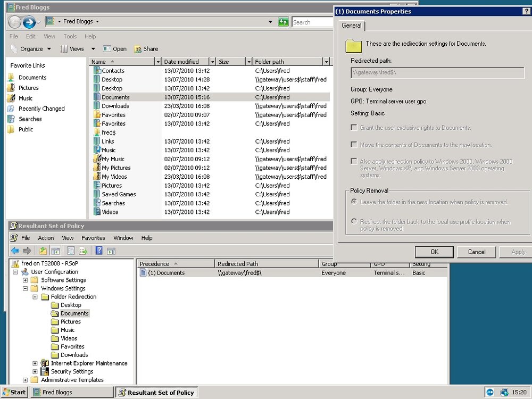Select Leave the folder in the new location radio
This screenshot has width=532, height=399.
coord(354,202)
